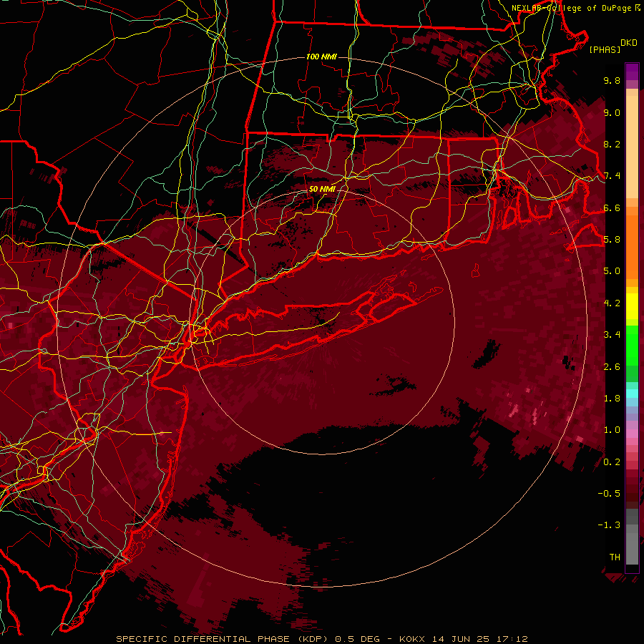The image size is (644, 644).
Task: Click the 9.8 color scale value
Action: pos(612,80)
